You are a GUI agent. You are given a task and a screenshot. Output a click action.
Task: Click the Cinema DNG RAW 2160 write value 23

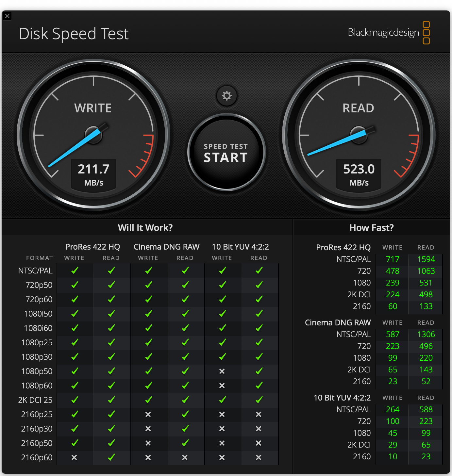[x=393, y=382]
